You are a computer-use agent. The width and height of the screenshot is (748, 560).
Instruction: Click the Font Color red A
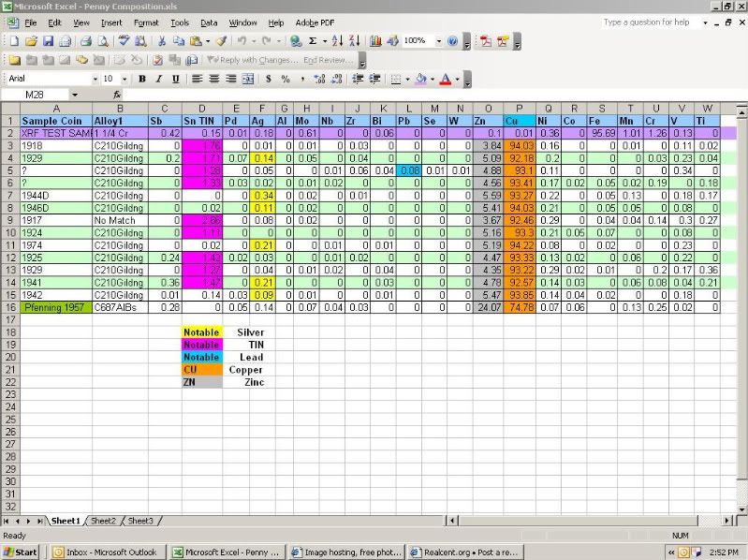coord(445,80)
